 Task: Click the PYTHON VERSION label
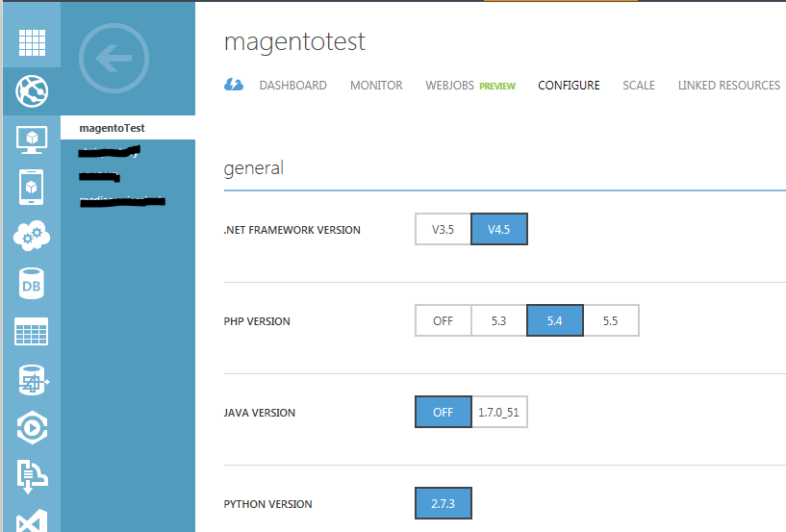(x=268, y=504)
